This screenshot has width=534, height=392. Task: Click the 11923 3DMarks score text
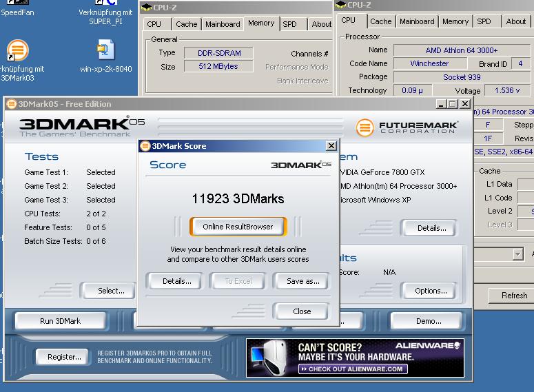[x=238, y=198]
